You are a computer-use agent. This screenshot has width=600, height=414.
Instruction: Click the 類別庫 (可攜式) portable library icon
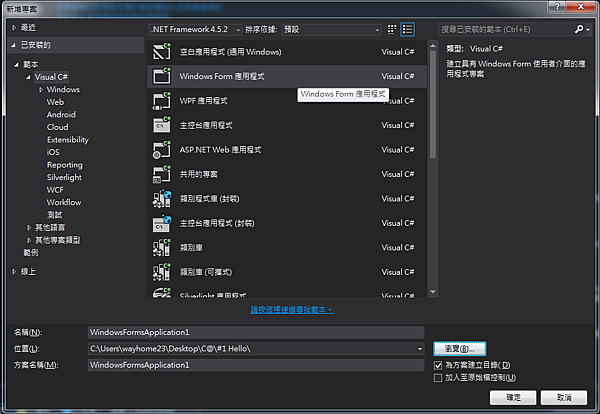tap(162, 272)
